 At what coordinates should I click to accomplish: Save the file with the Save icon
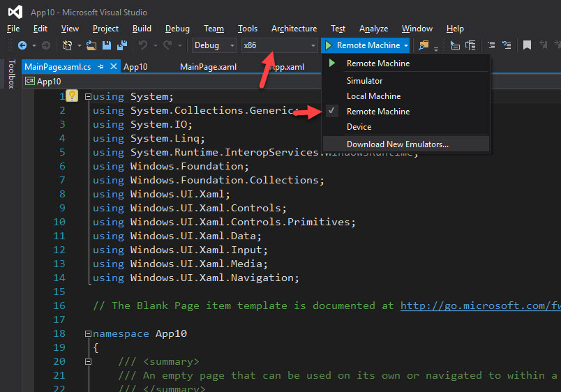pyautogui.click(x=107, y=45)
